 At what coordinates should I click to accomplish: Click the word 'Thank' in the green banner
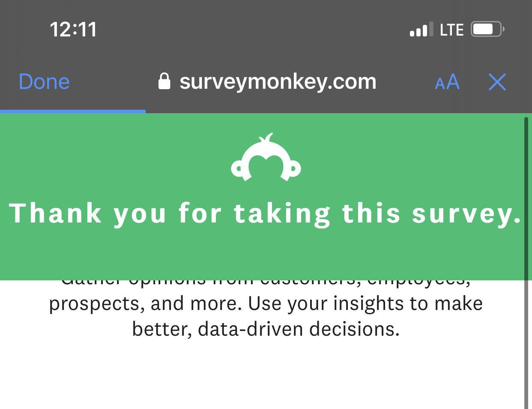[55, 213]
